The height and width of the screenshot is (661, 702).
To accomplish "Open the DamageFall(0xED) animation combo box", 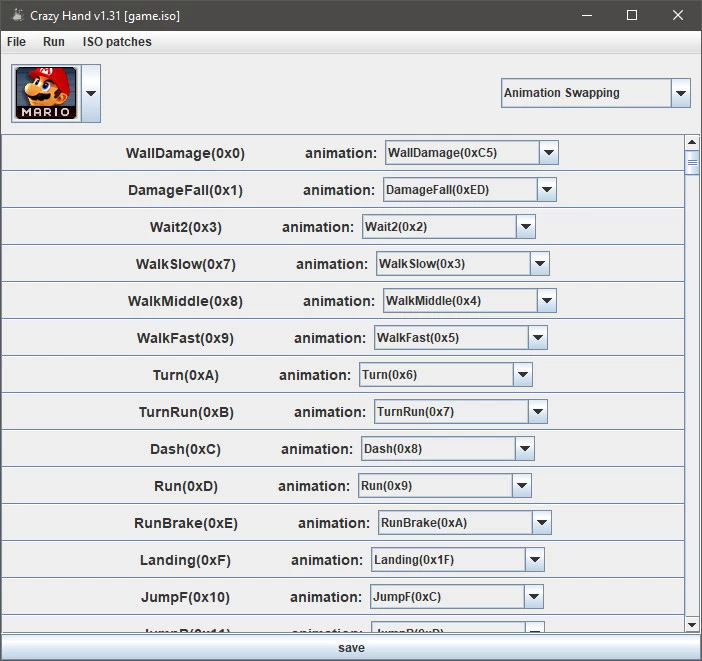I will pos(546,190).
